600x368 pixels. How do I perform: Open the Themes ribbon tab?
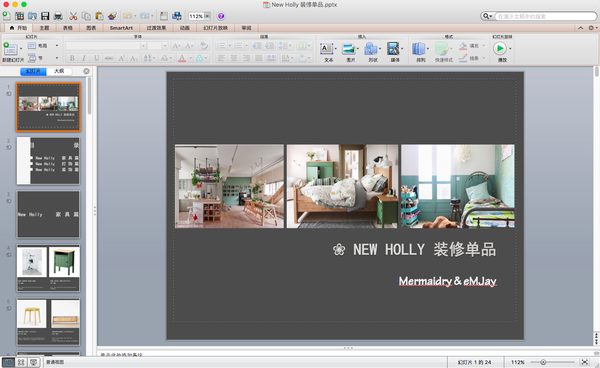(x=44, y=28)
